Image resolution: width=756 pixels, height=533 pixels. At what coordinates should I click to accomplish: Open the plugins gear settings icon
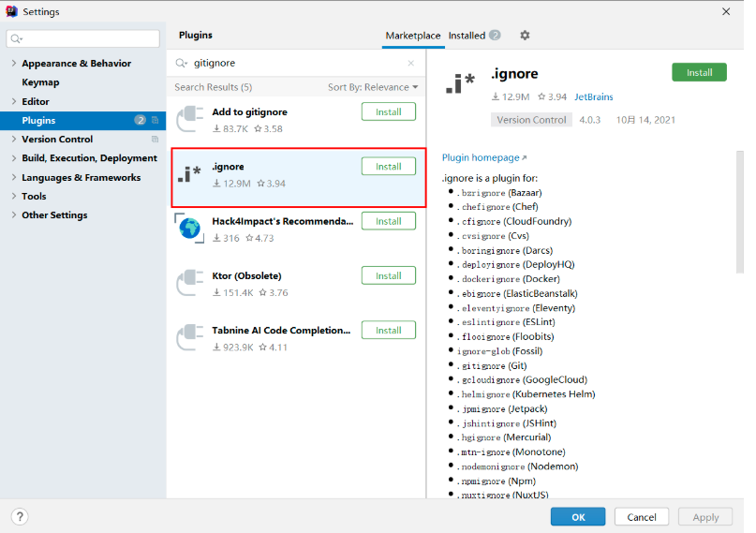point(525,36)
